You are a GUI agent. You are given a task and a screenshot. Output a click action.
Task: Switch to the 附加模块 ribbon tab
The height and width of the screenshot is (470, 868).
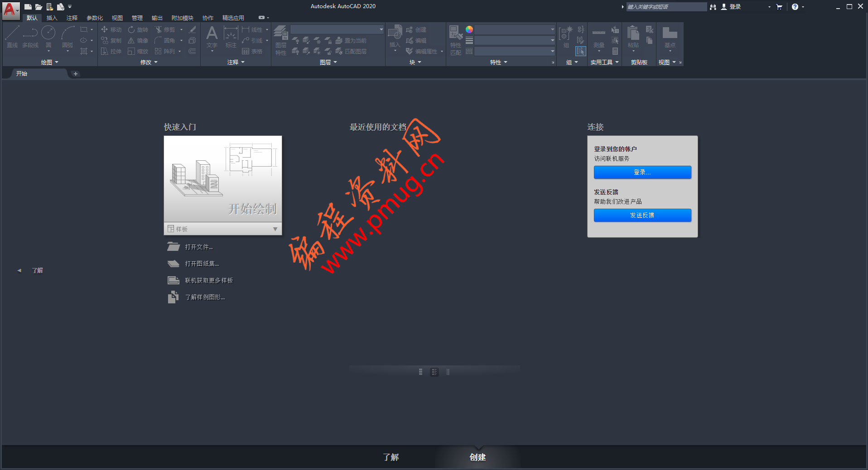[183, 18]
